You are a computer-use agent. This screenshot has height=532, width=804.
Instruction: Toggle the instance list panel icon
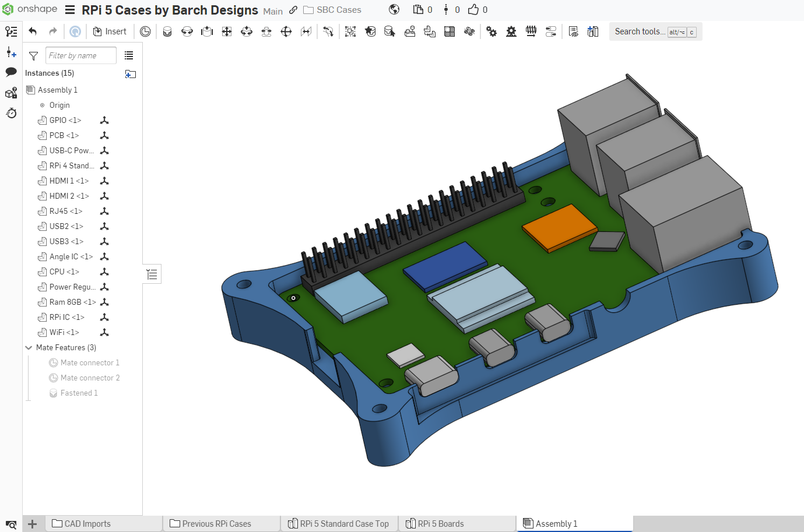pyautogui.click(x=11, y=31)
